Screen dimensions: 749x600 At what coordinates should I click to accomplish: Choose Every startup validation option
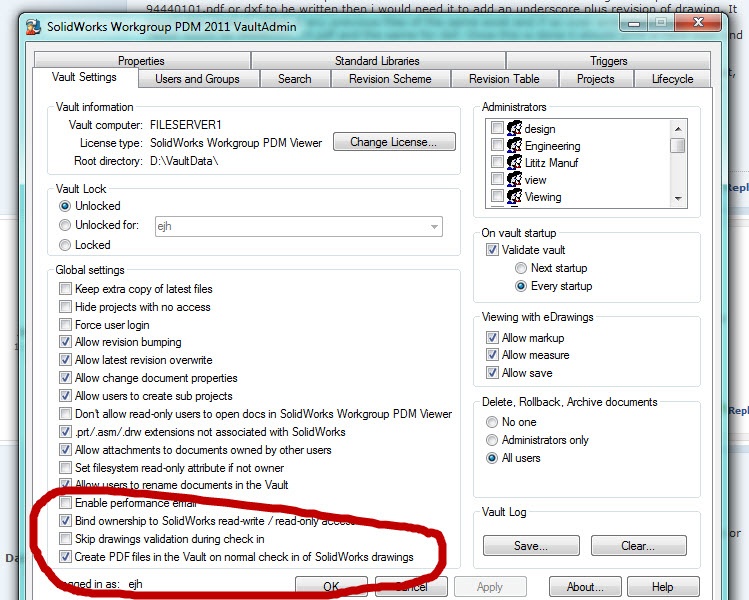(521, 286)
